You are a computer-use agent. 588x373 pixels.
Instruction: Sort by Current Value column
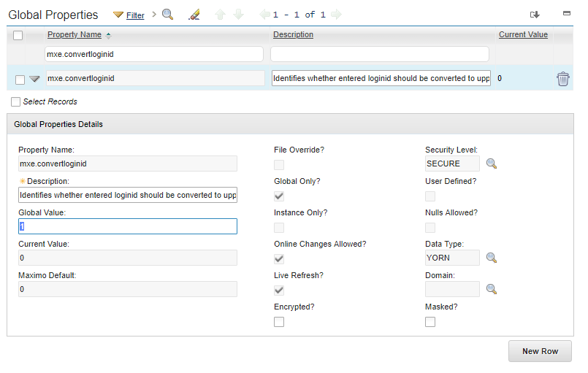point(523,34)
